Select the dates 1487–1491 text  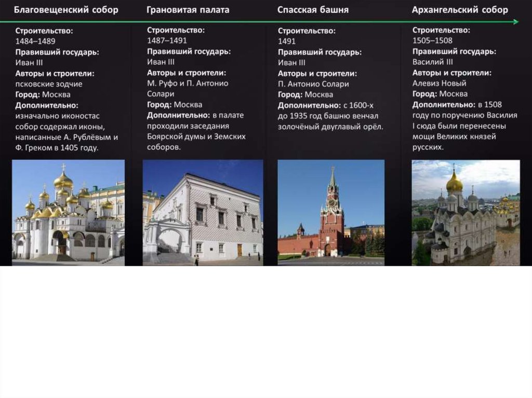point(167,40)
